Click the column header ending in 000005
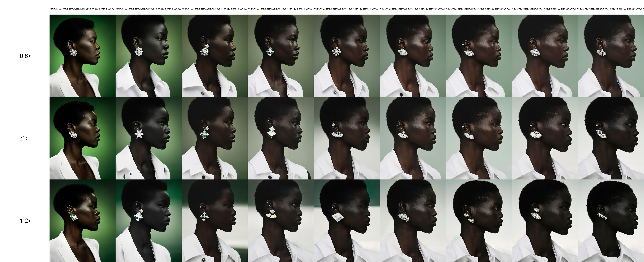644x262 pixels. coord(346,9)
